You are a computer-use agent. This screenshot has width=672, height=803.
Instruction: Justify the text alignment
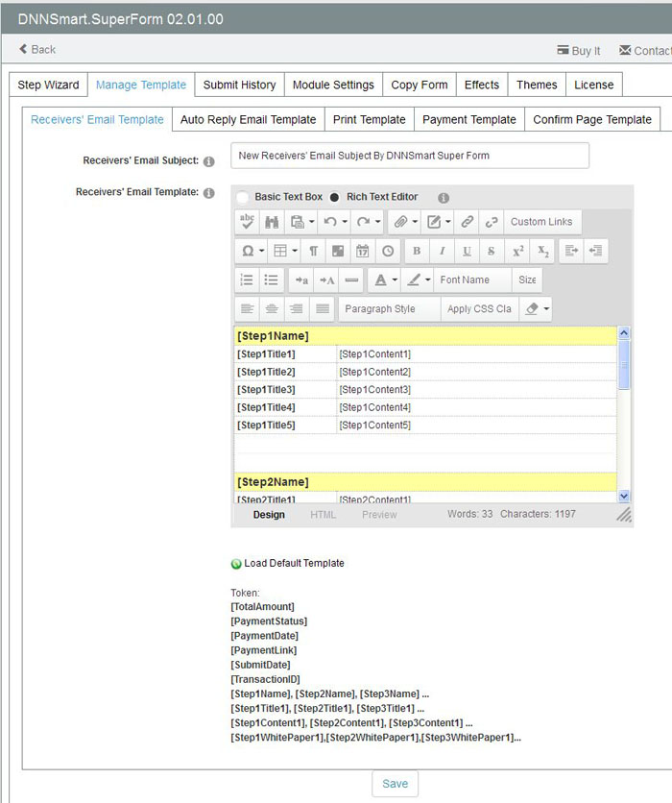click(x=323, y=308)
